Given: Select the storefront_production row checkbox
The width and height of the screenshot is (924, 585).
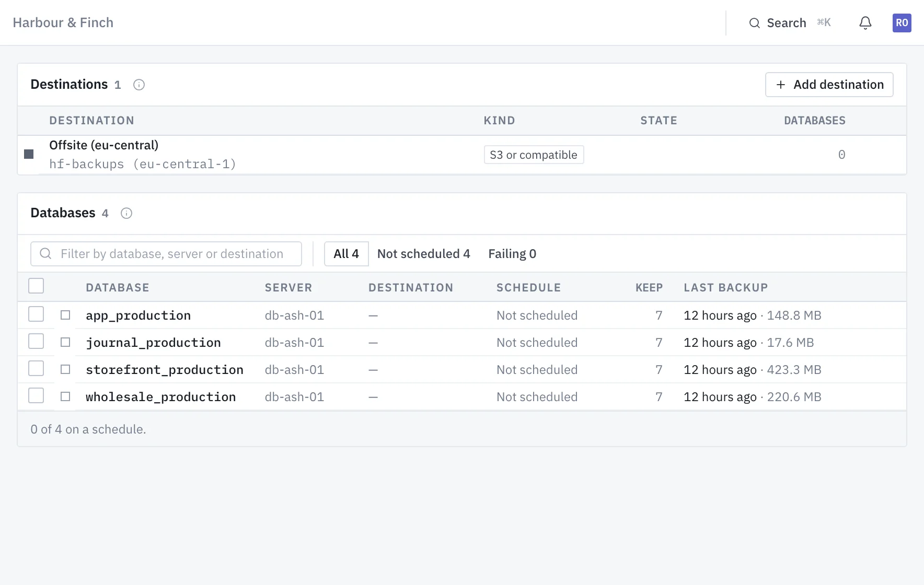Looking at the screenshot, I should (x=36, y=368).
